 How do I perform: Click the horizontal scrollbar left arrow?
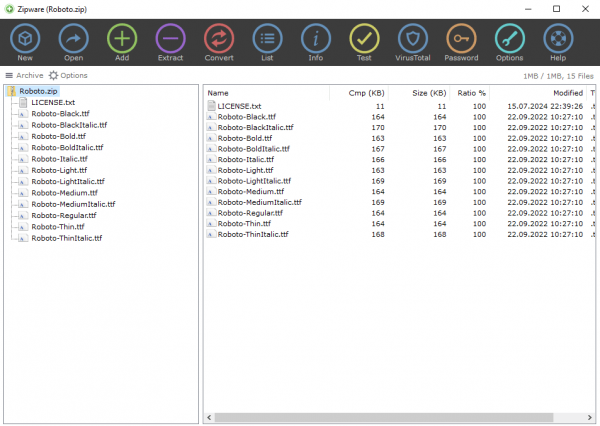click(x=209, y=418)
